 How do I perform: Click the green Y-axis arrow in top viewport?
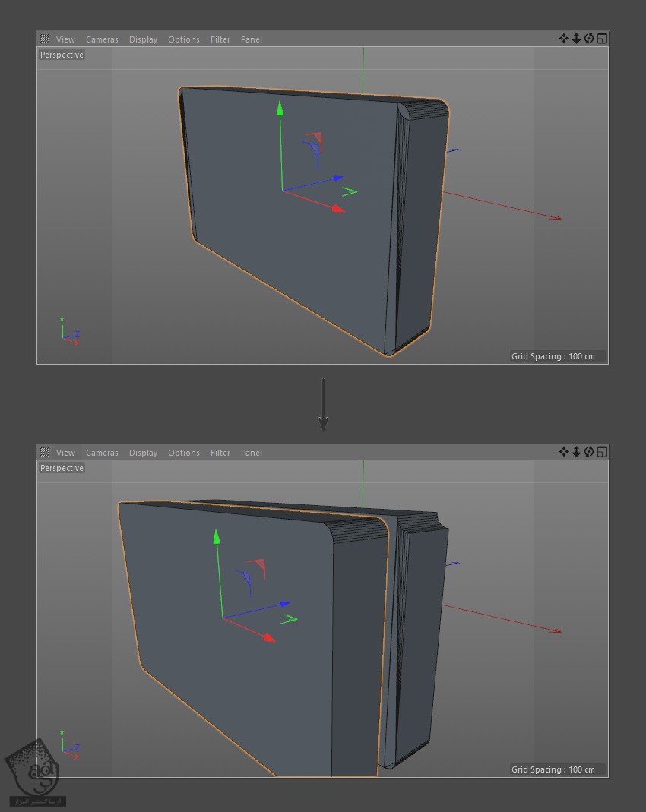click(x=280, y=110)
